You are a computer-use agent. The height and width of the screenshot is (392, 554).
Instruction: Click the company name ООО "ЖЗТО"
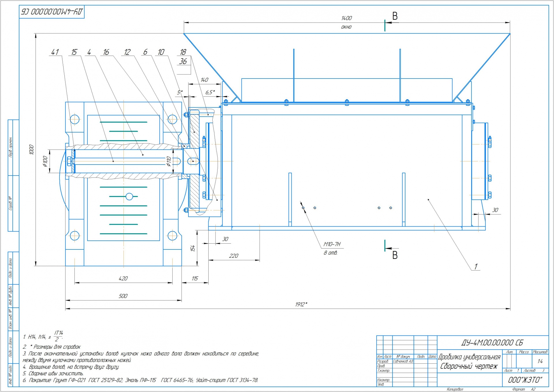[525, 380]
